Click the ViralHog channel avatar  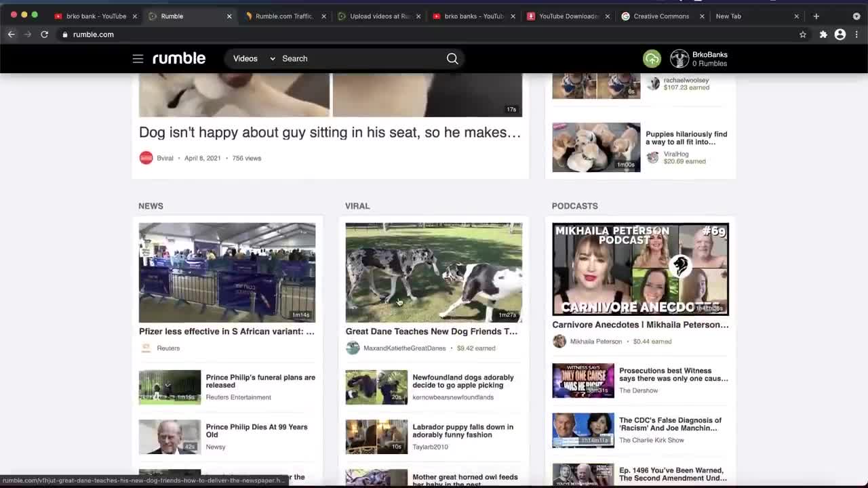point(653,157)
